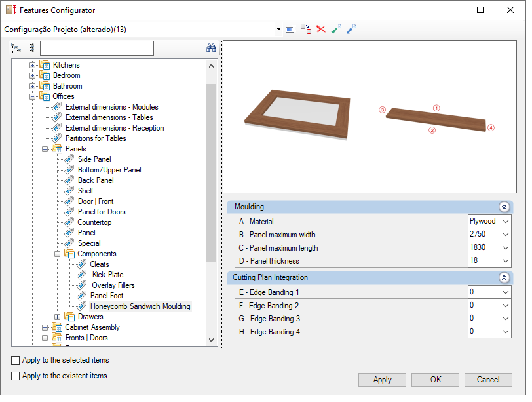Open Edge Banding 4 dropdown
The width and height of the screenshot is (532, 402).
point(506,332)
